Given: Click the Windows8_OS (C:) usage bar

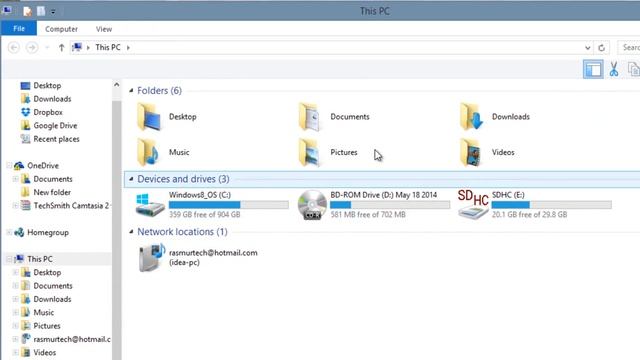Looking at the screenshot, I should click(x=229, y=205).
